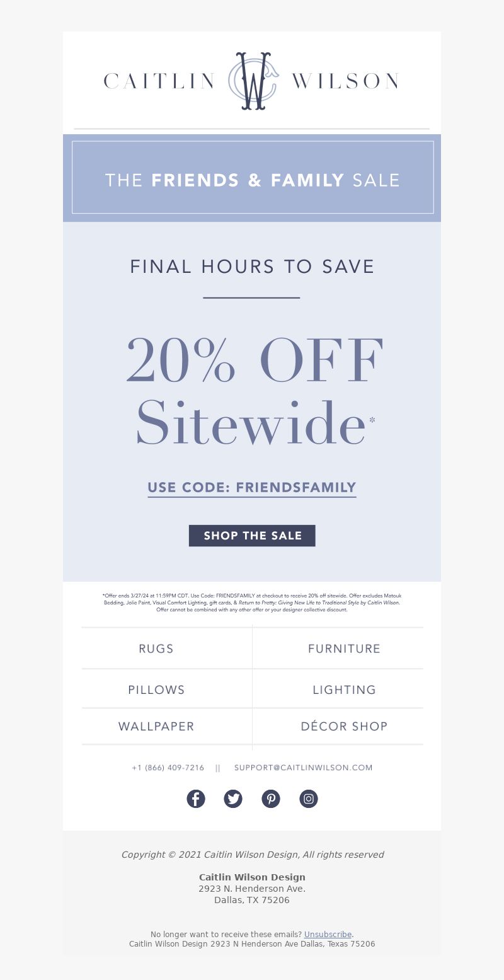Open the Lighting category

click(x=344, y=689)
